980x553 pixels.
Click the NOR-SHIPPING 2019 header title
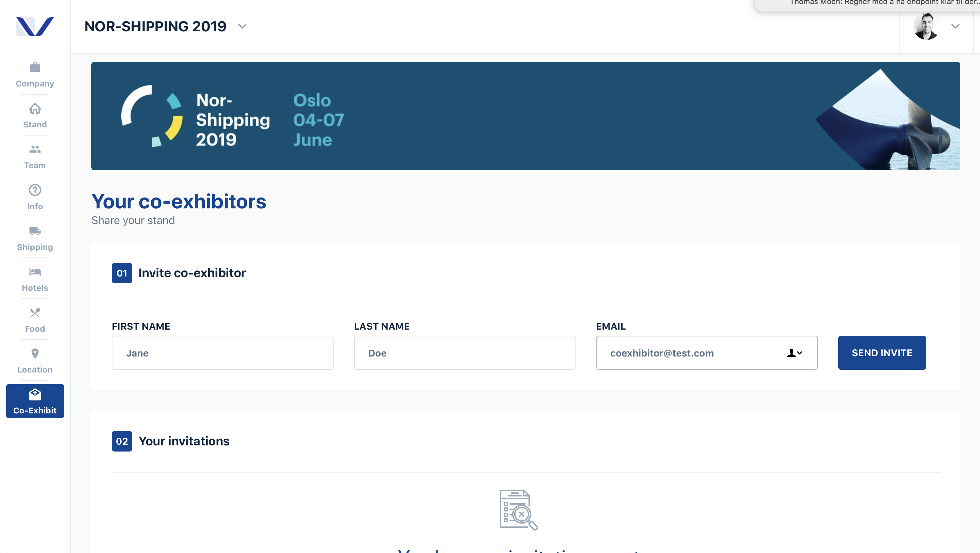click(155, 26)
